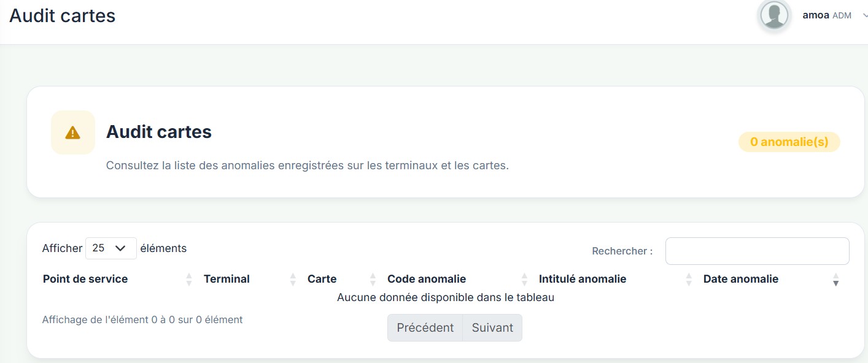868x363 pixels.
Task: Focus the Rechercher search input field
Action: pos(757,251)
